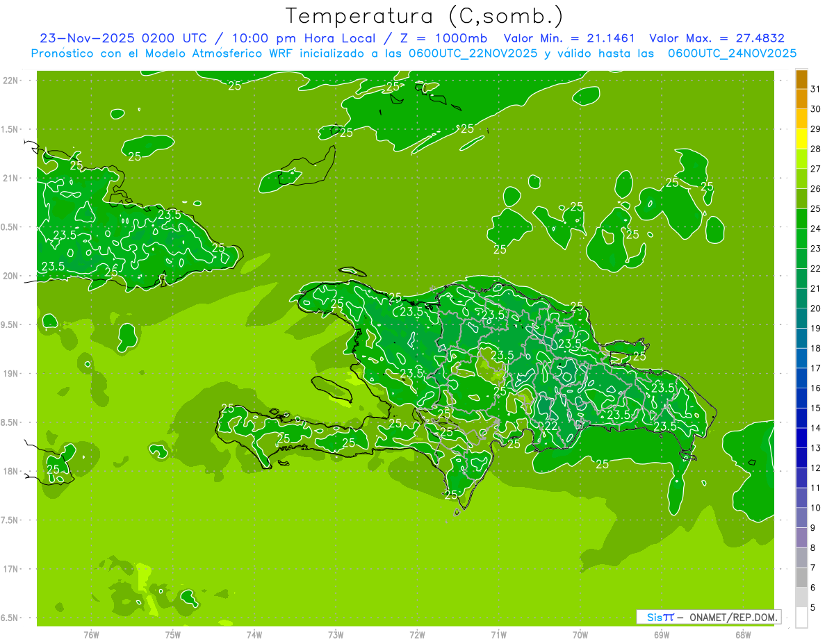Click the "ONAMET/REP.DOM." credit label

(x=734, y=617)
